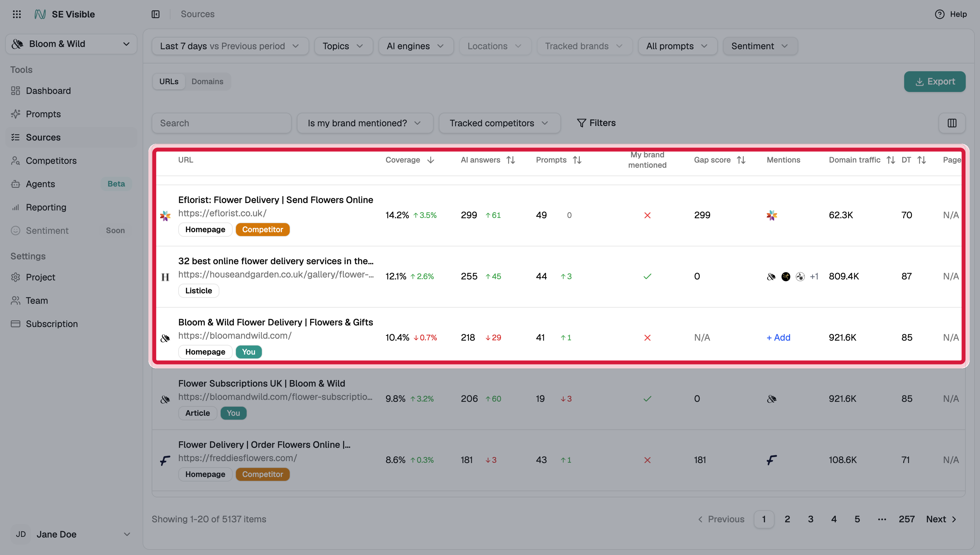Open Help via the question mark icon
Screen dimensions: 980x555
click(x=939, y=14)
